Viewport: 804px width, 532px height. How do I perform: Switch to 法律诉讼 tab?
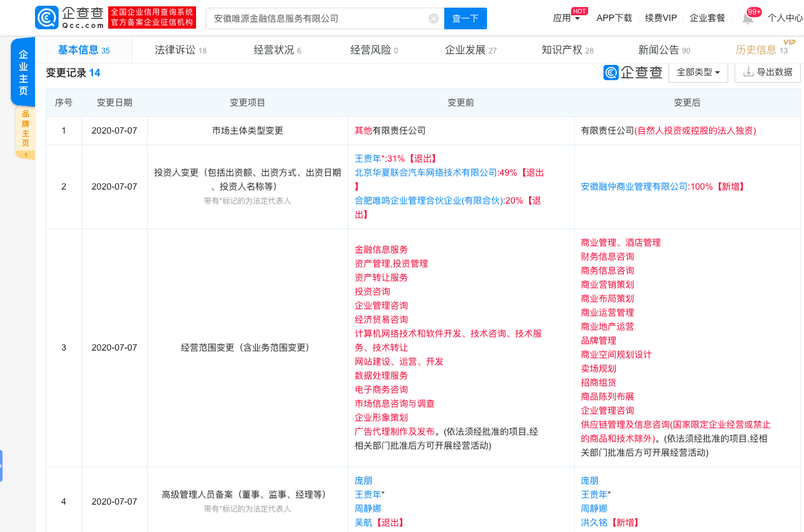[x=180, y=50]
